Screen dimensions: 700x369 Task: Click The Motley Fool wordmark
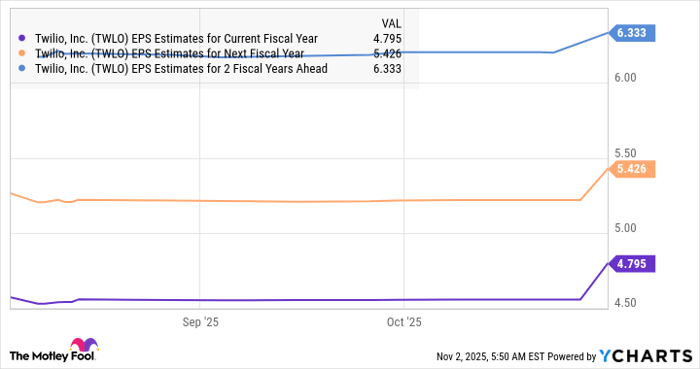[x=52, y=356]
